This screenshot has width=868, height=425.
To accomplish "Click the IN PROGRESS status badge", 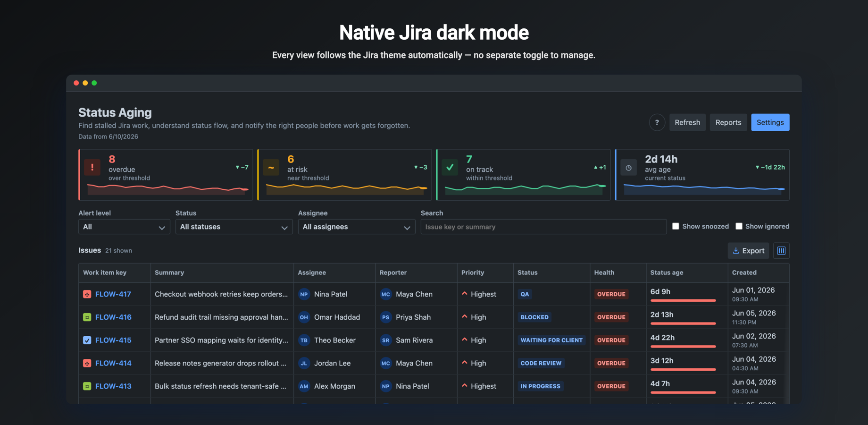I will (541, 386).
